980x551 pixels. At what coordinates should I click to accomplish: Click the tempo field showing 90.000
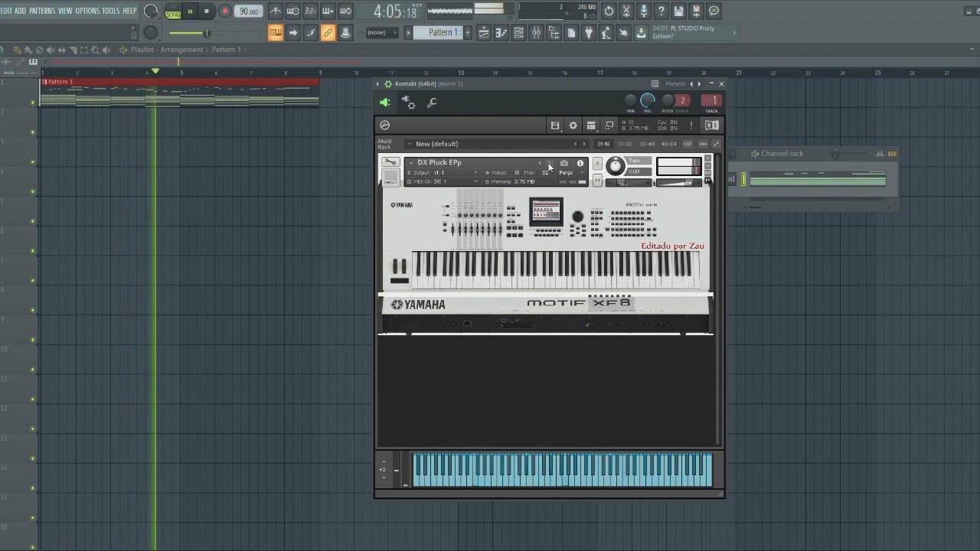pyautogui.click(x=249, y=11)
